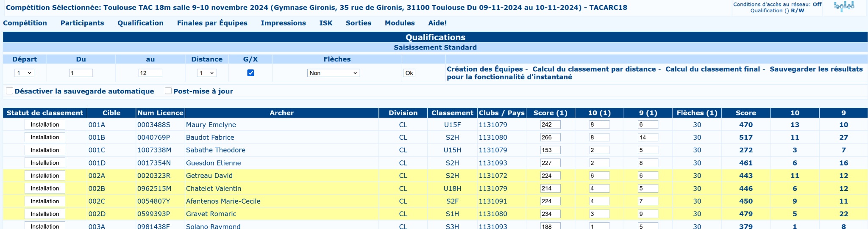The width and height of the screenshot is (868, 229).
Task: Click Score (1) field for Baudot Fabrice
Action: click(x=551, y=137)
